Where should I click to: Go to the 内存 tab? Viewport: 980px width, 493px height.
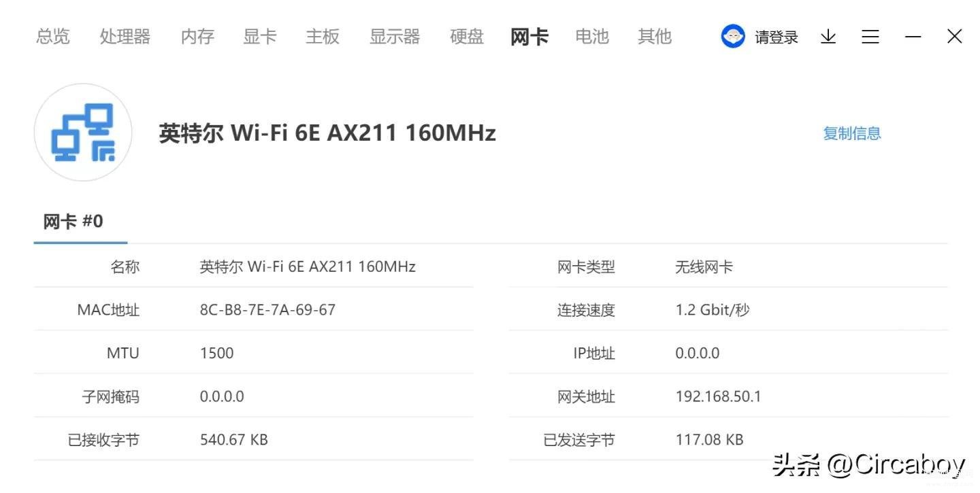coord(197,36)
